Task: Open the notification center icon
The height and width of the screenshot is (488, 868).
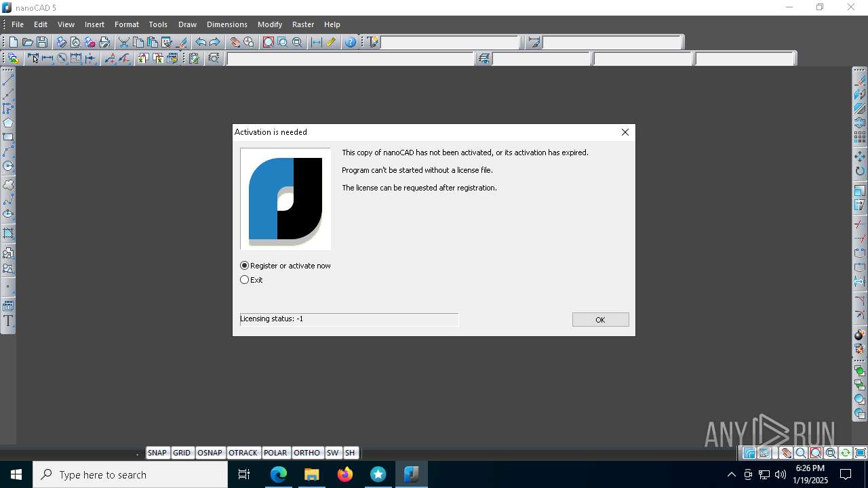Action: (x=846, y=474)
